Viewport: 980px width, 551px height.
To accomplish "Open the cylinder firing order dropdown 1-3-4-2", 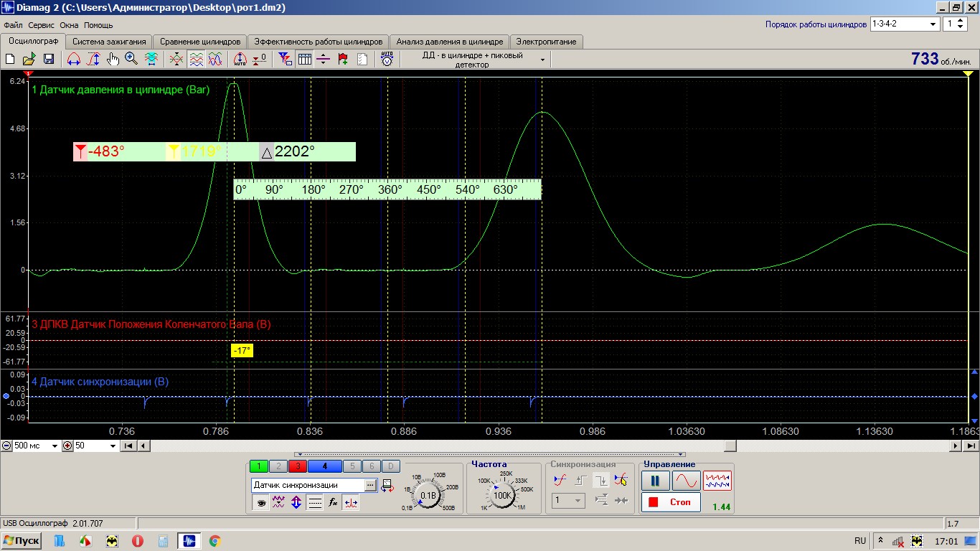I will click(x=905, y=24).
